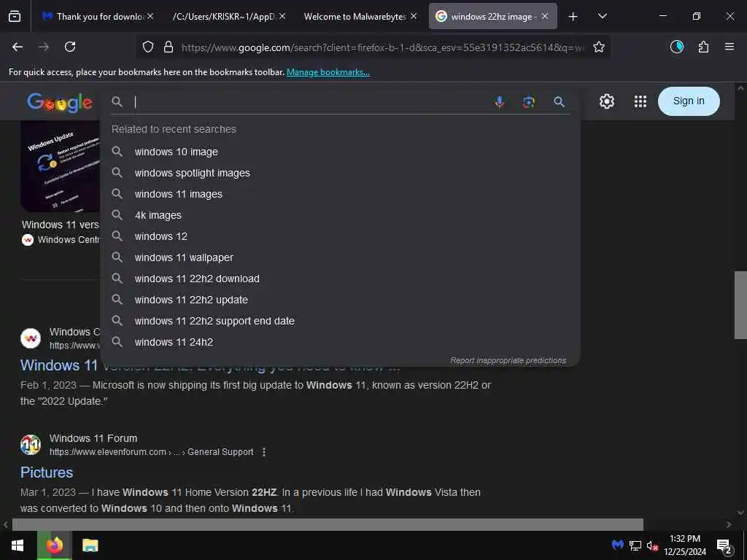Go back using the back arrow
This screenshot has width=747, height=560.
click(18, 47)
